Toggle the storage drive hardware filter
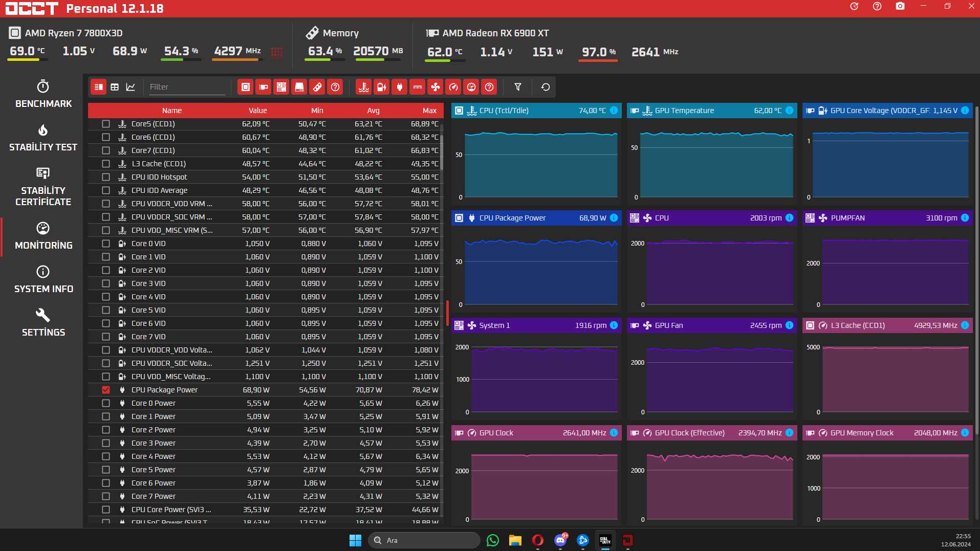This screenshot has width=980, height=551. (299, 87)
